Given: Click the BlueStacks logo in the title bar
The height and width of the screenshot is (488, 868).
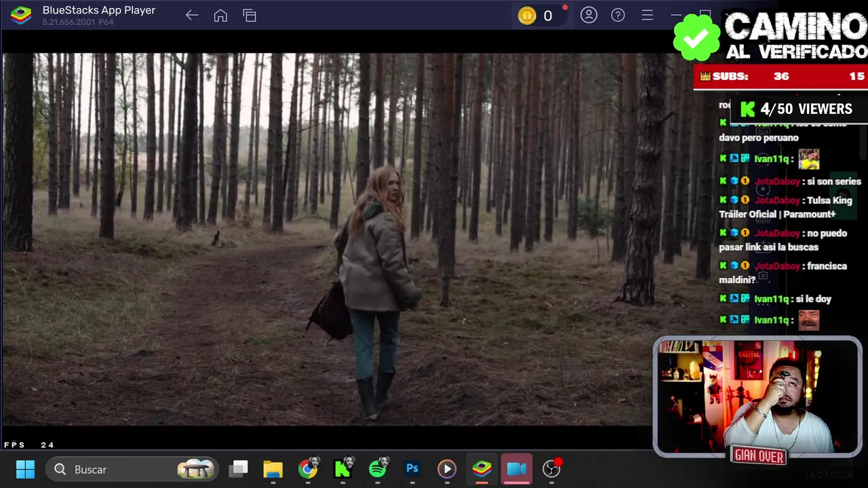Looking at the screenshot, I should pyautogui.click(x=21, y=15).
